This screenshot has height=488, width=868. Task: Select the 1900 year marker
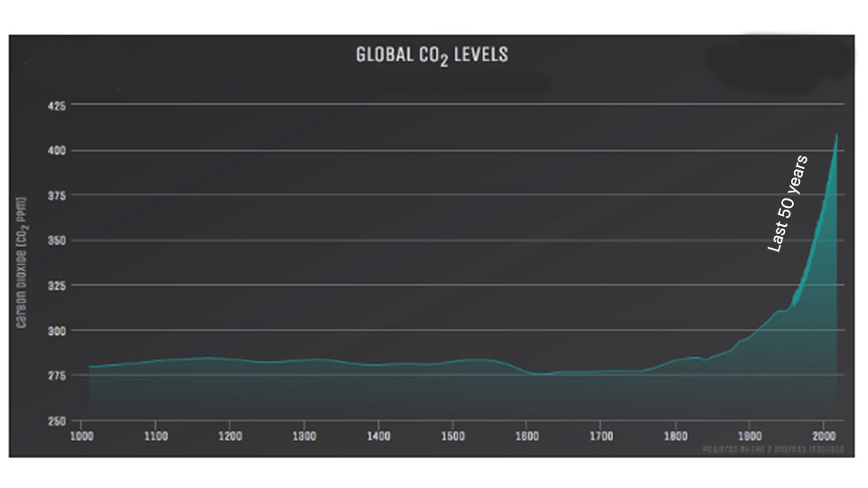tap(749, 436)
